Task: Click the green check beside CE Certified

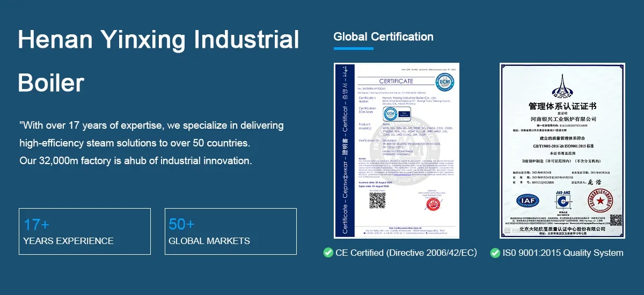Action: click(328, 252)
